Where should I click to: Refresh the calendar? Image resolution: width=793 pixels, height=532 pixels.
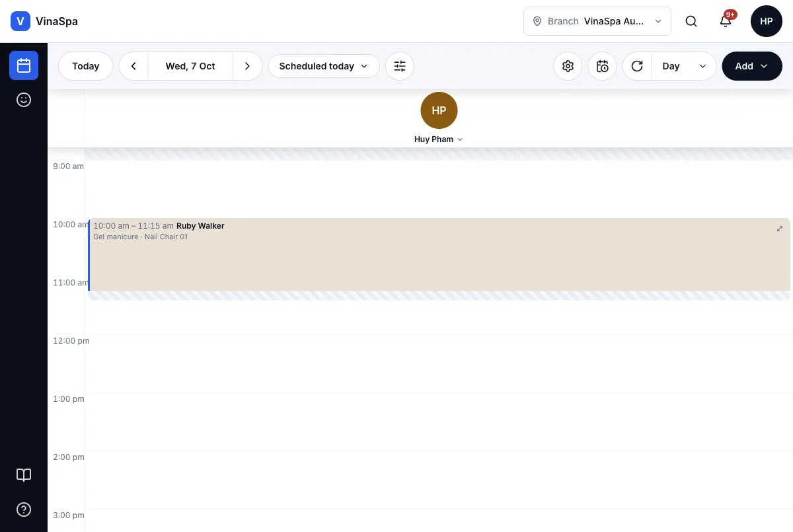(x=637, y=66)
